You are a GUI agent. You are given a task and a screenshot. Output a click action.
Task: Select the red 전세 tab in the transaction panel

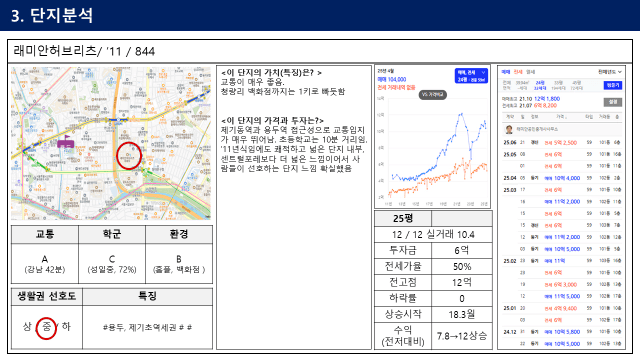tap(518, 72)
